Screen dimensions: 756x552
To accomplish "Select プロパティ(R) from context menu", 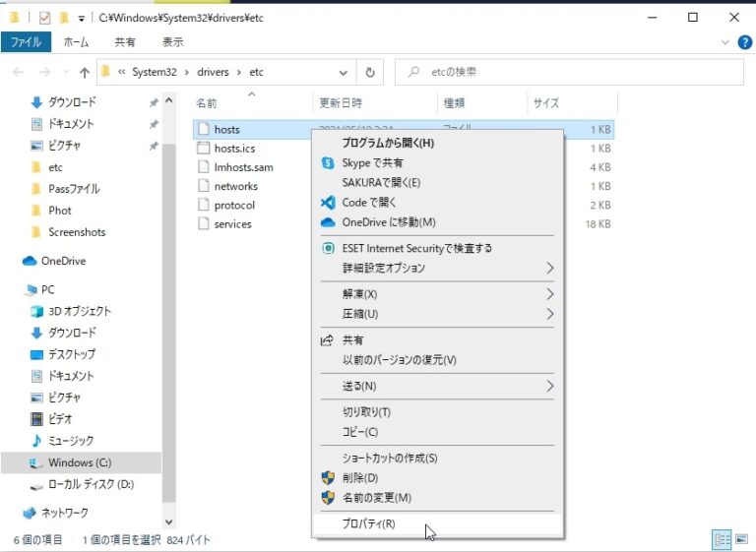I will click(x=368, y=523).
